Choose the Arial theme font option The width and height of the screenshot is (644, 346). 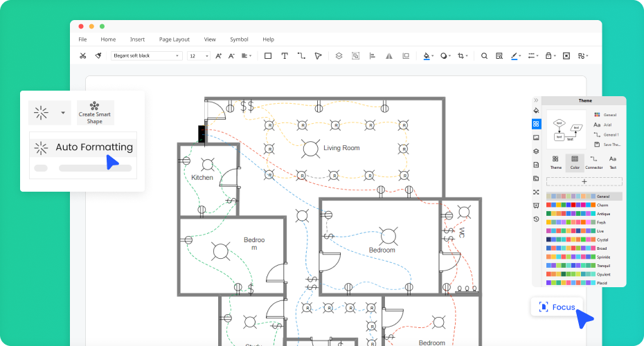[602, 125]
